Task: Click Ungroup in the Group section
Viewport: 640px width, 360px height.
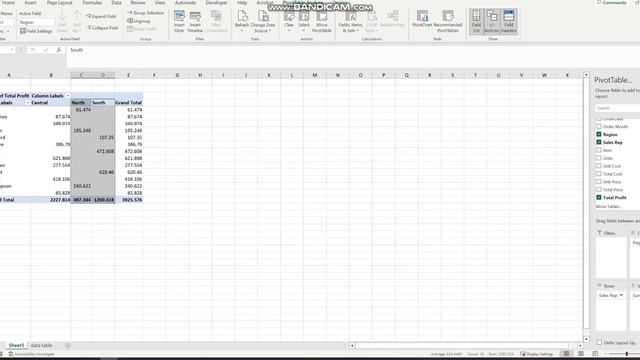Action: click(139, 21)
